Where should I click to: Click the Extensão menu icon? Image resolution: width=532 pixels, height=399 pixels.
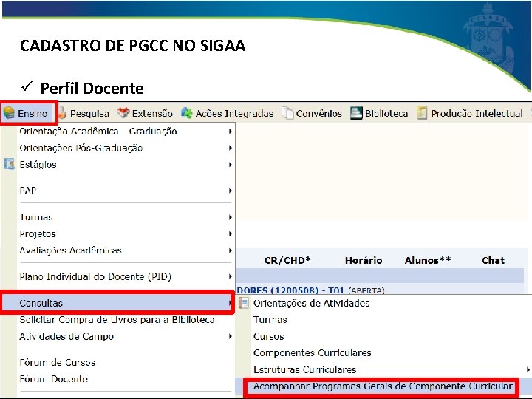(123, 112)
